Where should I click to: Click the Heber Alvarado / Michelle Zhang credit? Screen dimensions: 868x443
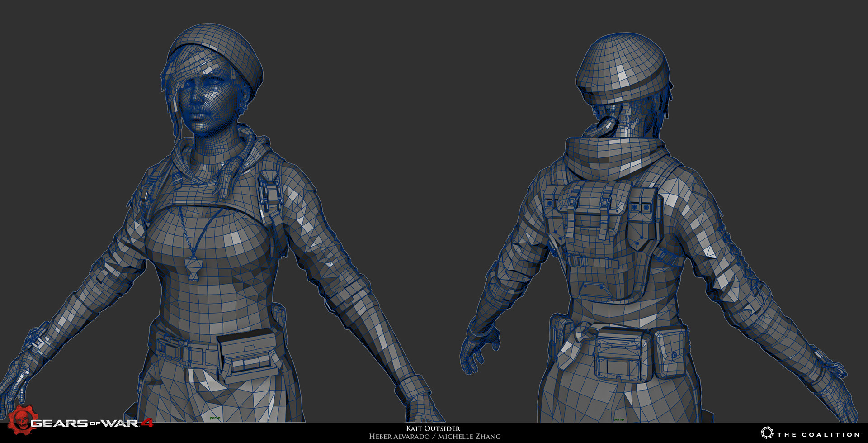434,437
